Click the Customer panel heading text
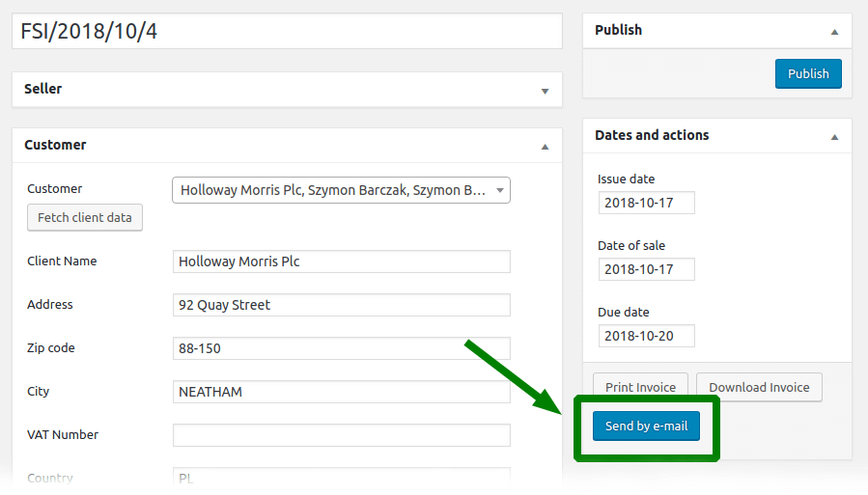 (x=55, y=145)
